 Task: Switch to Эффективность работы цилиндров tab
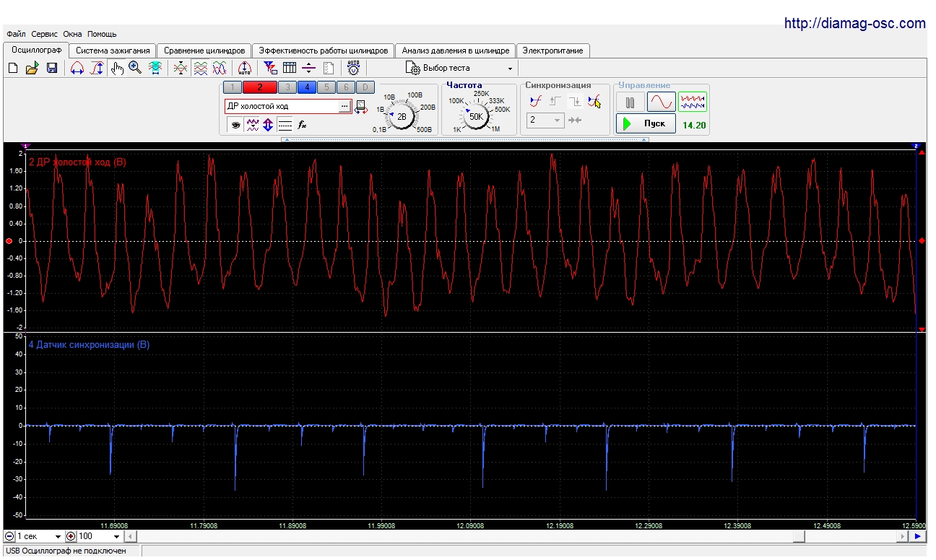pyautogui.click(x=324, y=51)
